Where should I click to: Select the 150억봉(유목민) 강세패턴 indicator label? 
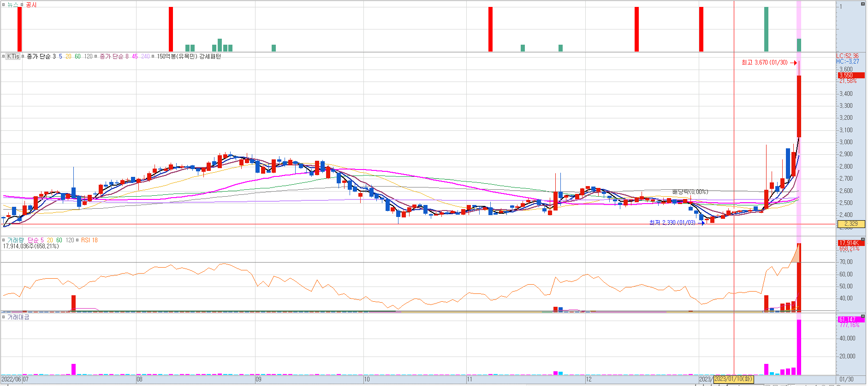click(x=189, y=56)
